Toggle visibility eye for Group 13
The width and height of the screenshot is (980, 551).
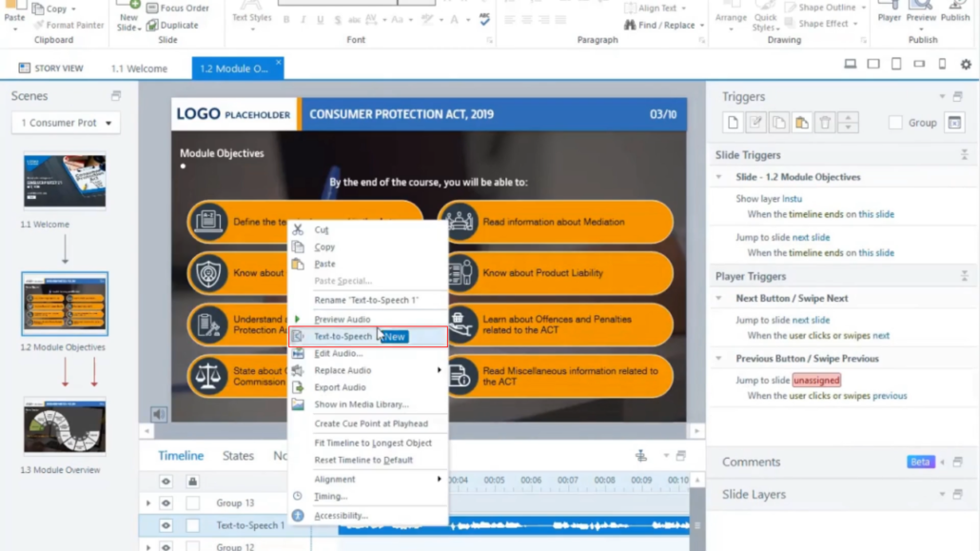tap(166, 502)
